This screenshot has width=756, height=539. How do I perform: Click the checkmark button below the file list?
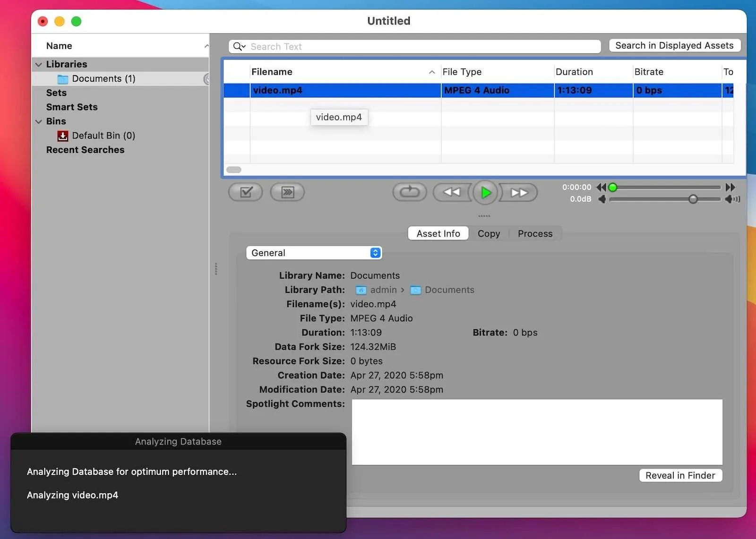coord(246,192)
